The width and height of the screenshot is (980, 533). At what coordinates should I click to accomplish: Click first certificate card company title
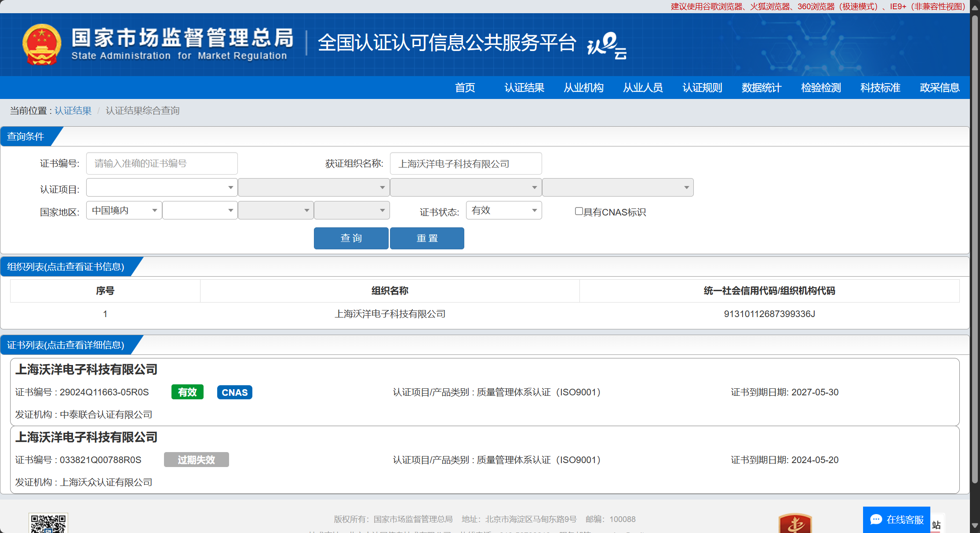(86, 369)
